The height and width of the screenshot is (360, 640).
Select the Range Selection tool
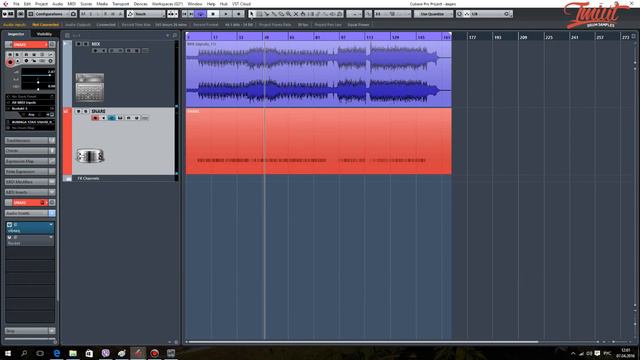tap(259, 14)
